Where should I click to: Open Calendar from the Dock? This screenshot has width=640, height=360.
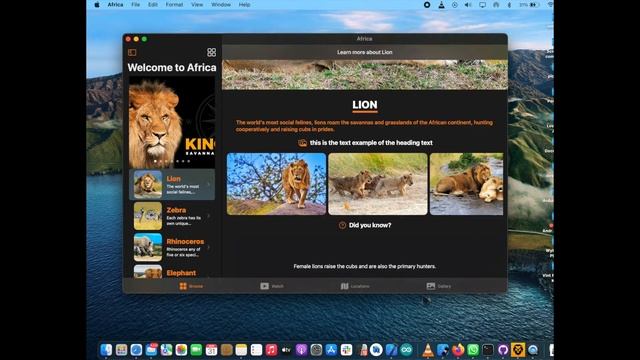211,350
